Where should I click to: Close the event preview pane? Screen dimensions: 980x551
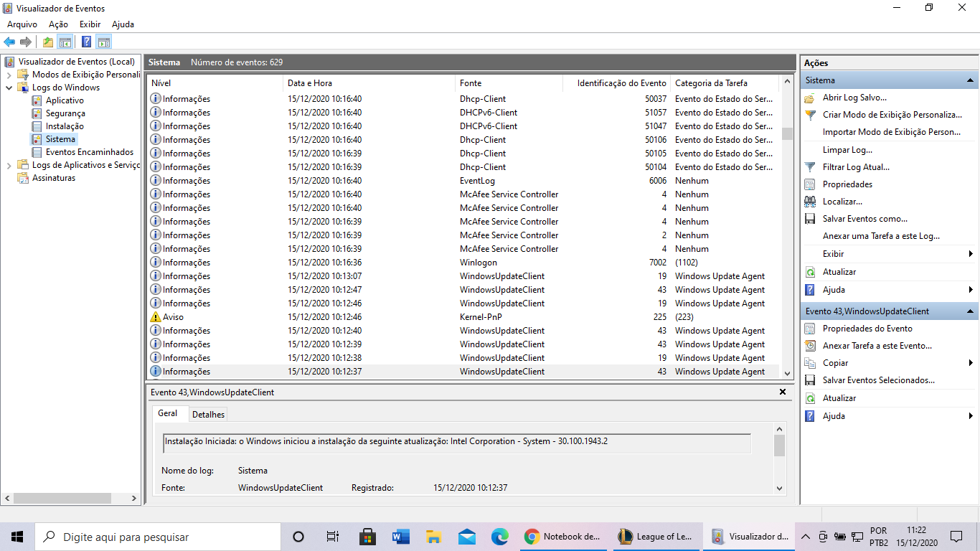click(783, 392)
